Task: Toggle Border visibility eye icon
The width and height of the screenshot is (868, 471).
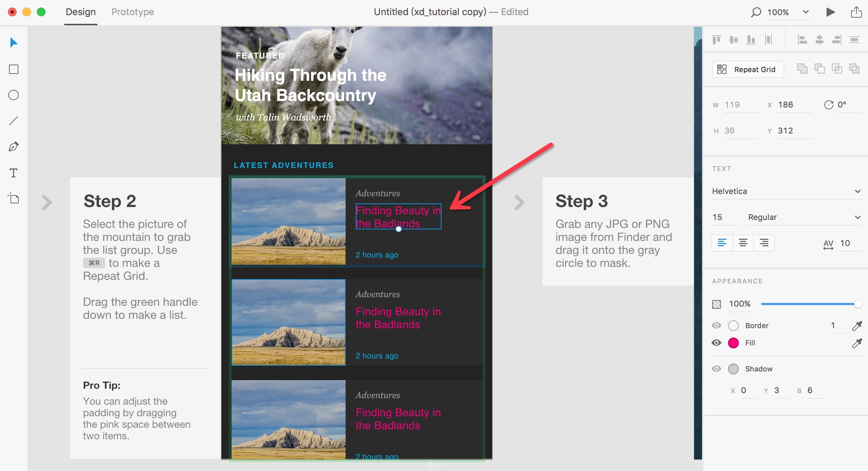Action: [716, 326]
